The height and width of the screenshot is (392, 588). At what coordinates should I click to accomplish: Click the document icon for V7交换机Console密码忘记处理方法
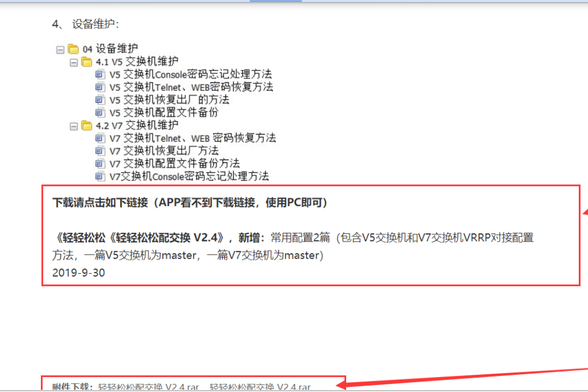tap(100, 176)
